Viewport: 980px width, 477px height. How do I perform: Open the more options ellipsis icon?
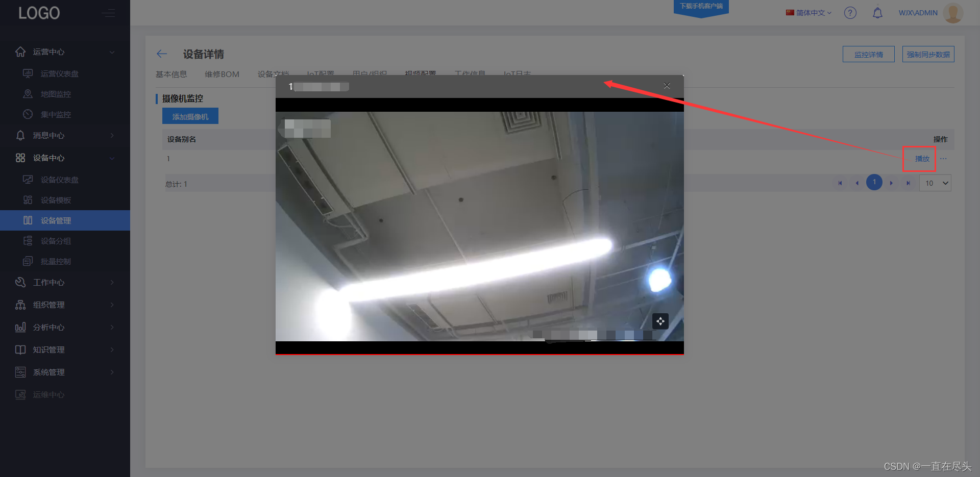pos(943,159)
